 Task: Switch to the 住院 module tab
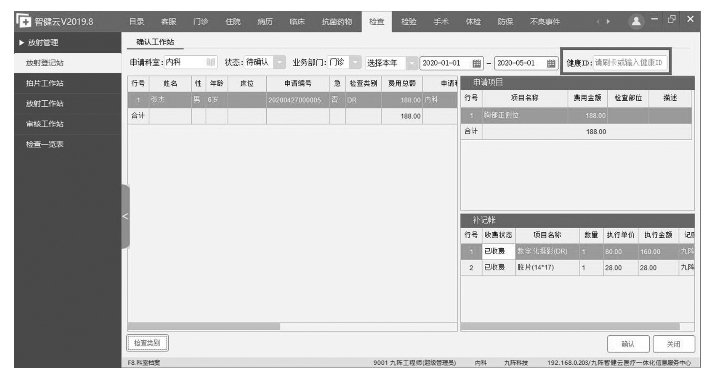click(x=233, y=22)
